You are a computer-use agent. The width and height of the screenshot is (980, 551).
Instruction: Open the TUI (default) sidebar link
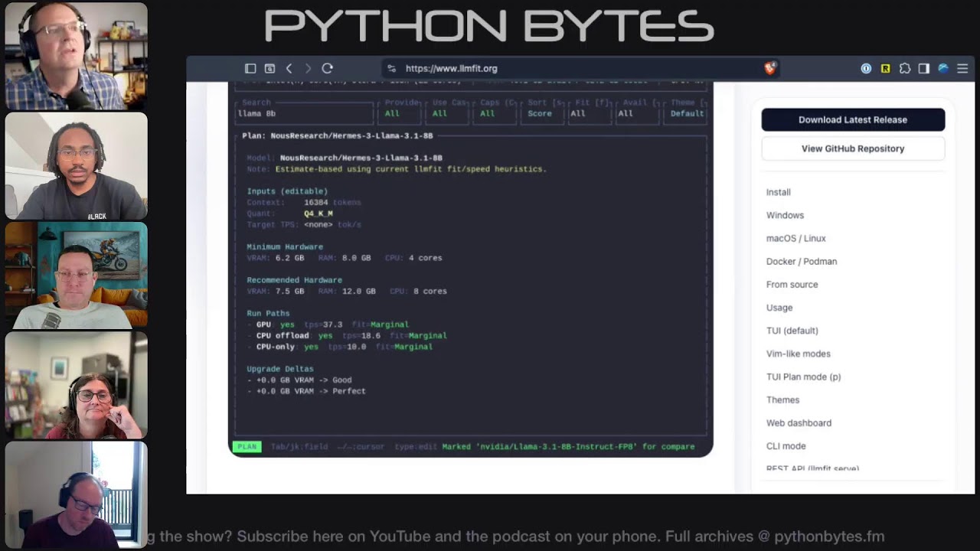(x=792, y=331)
